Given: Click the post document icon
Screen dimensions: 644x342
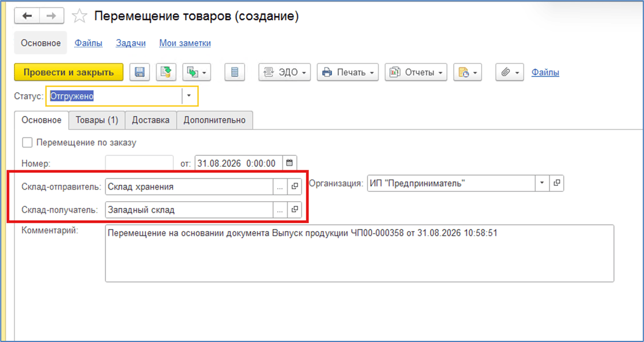Looking at the screenshot, I should pos(166,72).
